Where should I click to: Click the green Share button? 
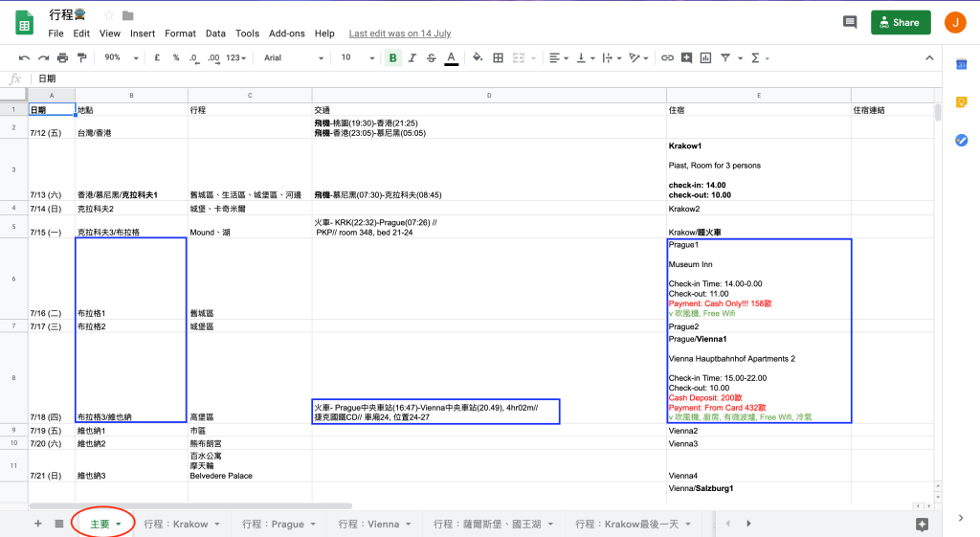900,22
